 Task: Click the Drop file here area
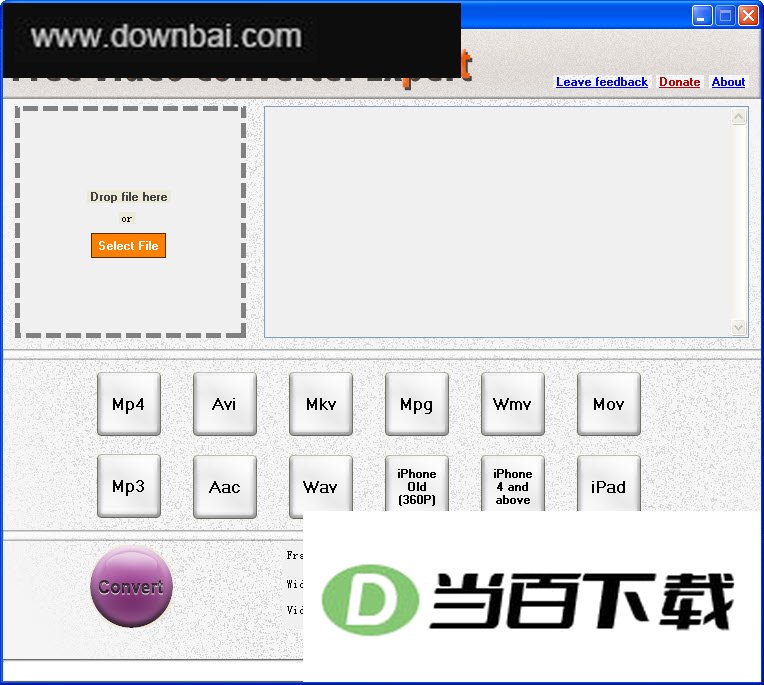click(x=131, y=222)
